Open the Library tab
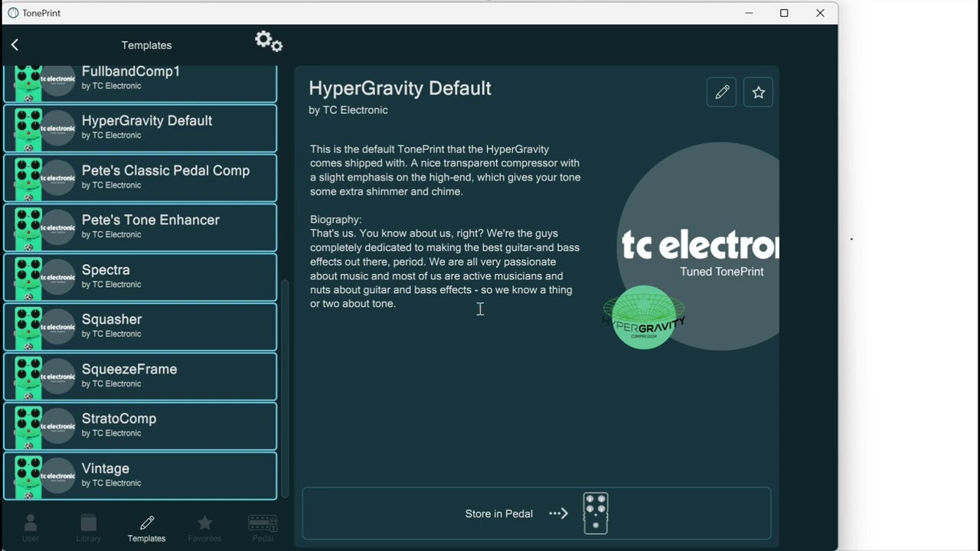980x551 pixels. 89,528
